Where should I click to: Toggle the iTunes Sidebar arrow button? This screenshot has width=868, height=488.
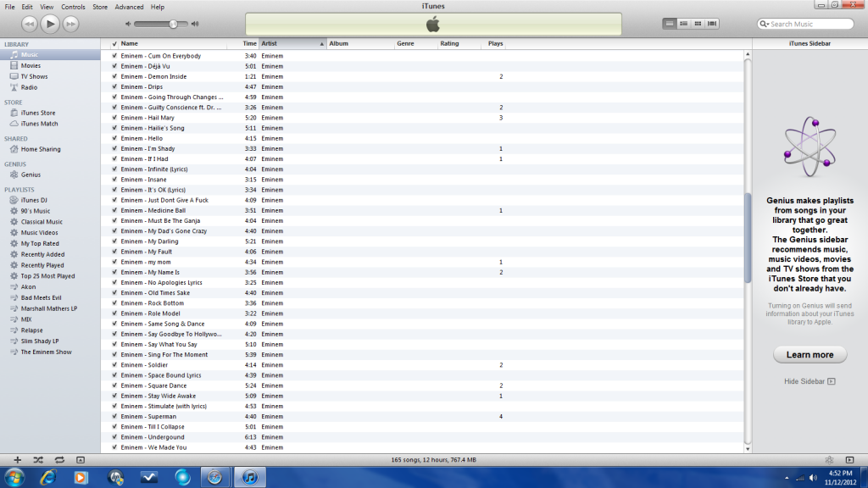[849, 460]
